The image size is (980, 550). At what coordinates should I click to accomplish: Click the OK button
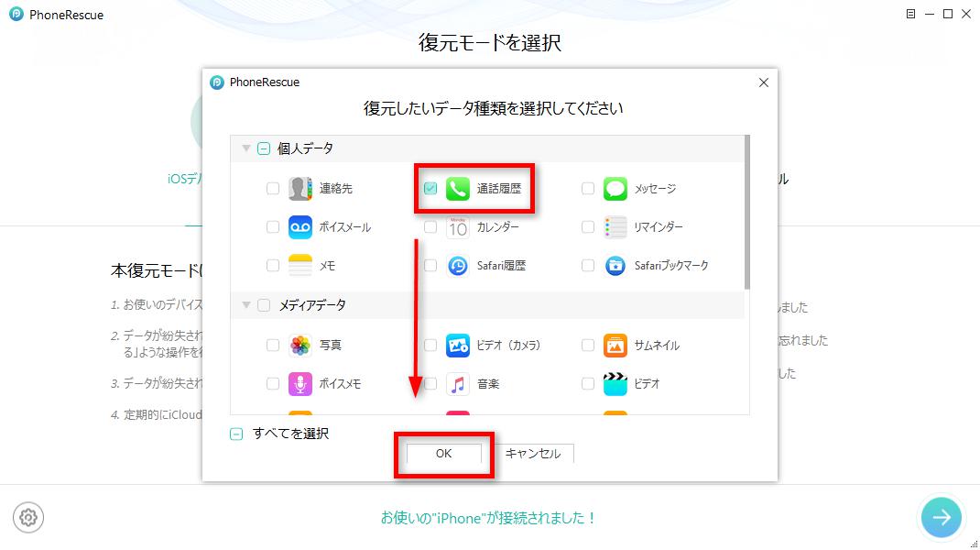coord(444,454)
